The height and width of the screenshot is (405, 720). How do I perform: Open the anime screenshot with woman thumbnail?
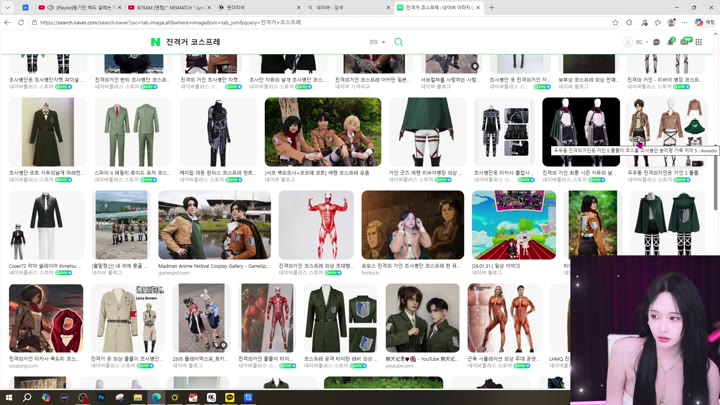point(413,225)
